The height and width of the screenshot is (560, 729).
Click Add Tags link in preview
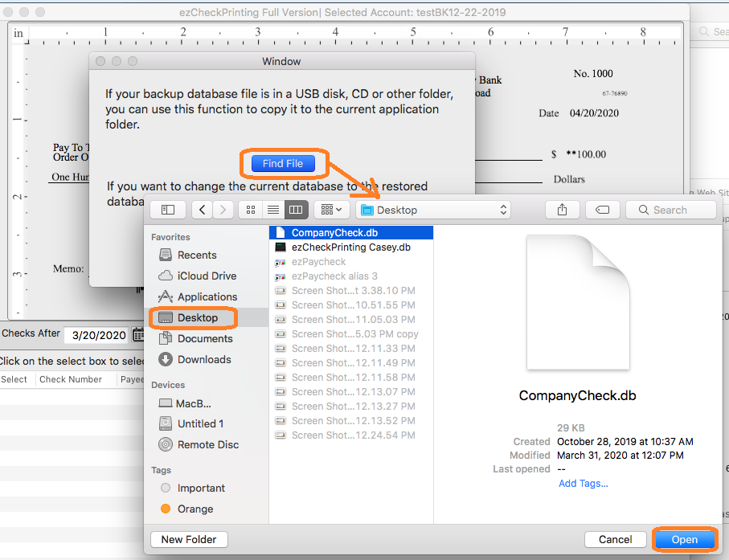[x=583, y=483]
